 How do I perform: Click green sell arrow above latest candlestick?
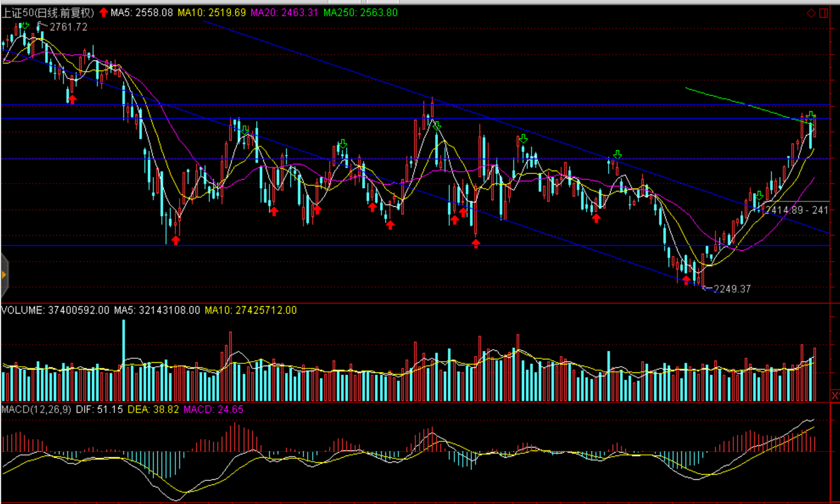[811, 117]
